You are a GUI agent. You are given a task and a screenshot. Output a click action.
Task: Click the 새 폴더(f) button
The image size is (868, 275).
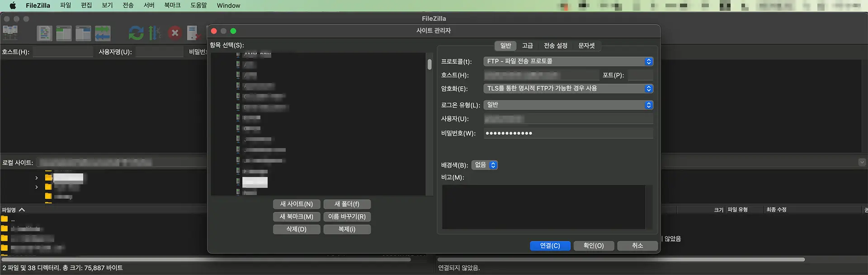pyautogui.click(x=347, y=204)
